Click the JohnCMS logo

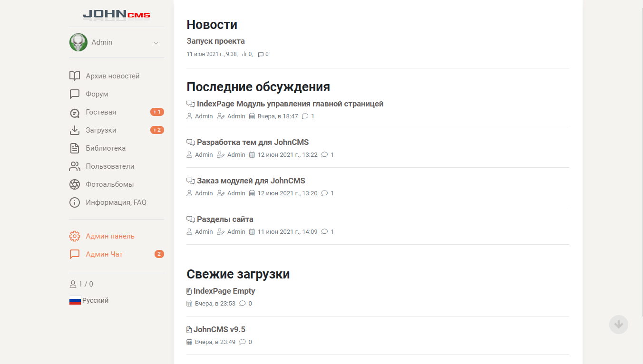tap(117, 15)
